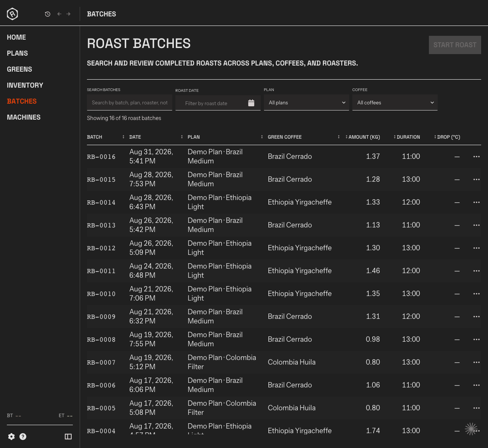Open batch RB-0007
The width and height of the screenshot is (488, 448).
(101, 363)
